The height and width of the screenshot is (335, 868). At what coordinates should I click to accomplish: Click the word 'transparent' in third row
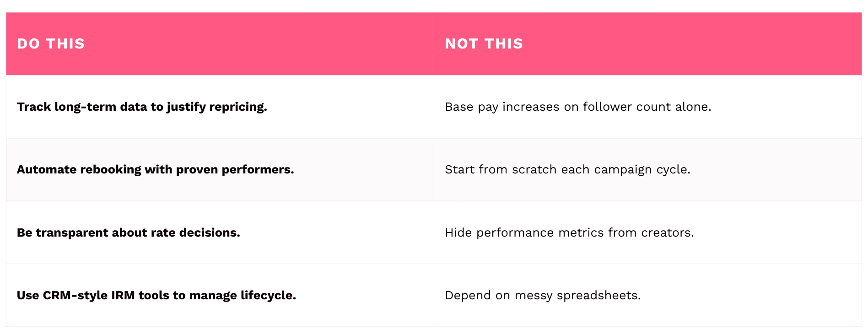tap(72, 233)
